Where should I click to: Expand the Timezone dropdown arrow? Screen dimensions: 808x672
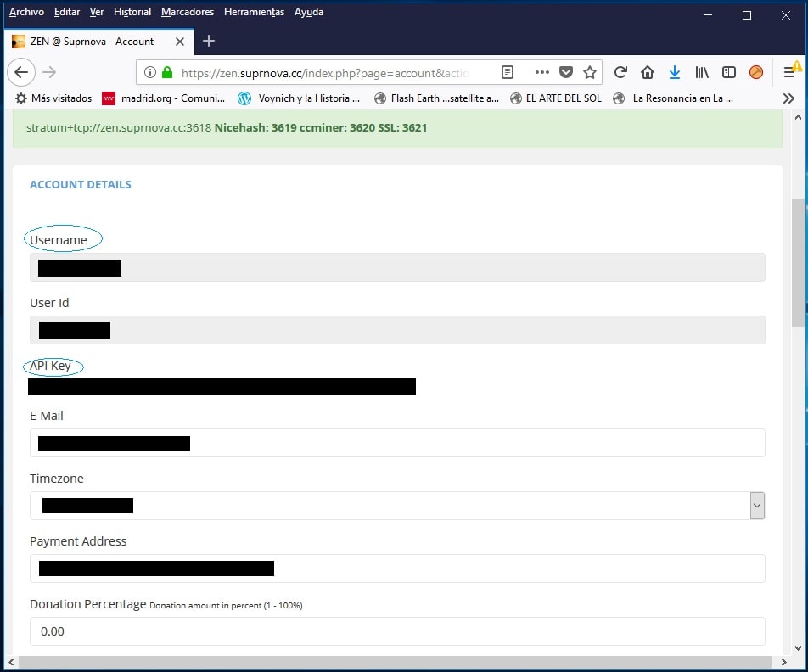click(757, 506)
